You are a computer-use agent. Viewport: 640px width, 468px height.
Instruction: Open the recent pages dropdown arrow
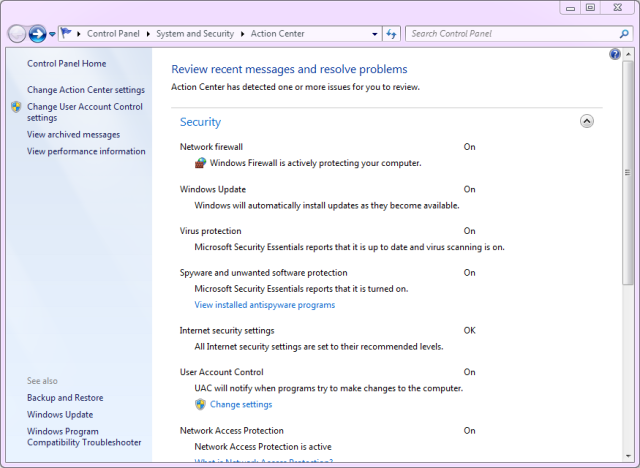tap(52, 34)
